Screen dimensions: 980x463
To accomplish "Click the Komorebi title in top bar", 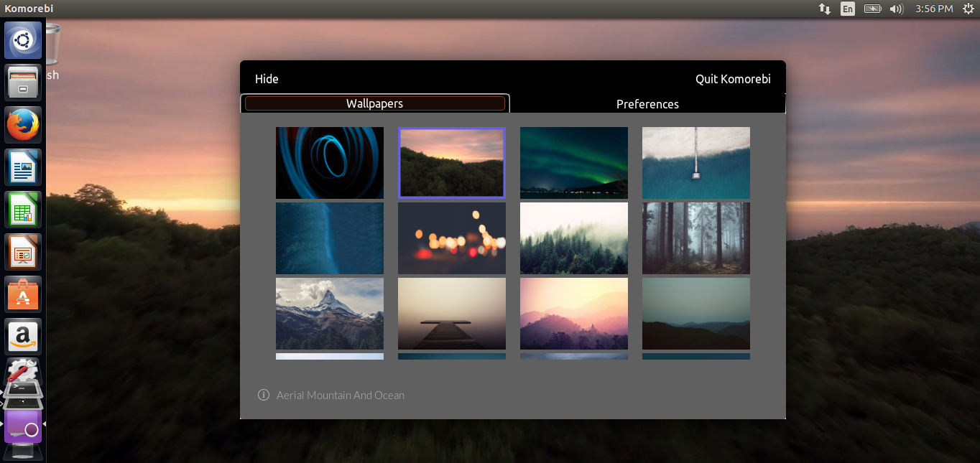I will 29,9.
